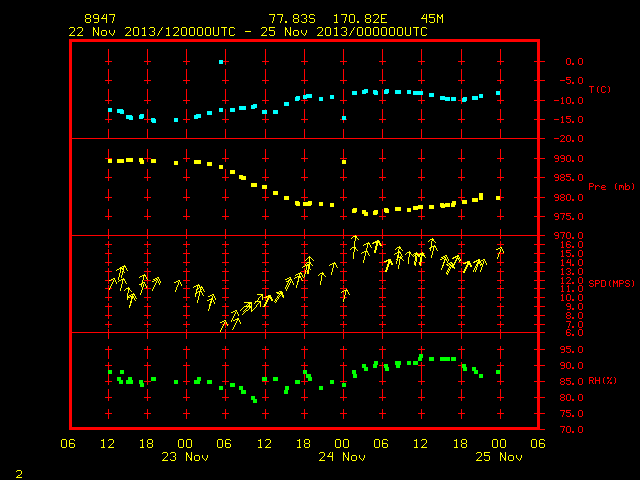Select the T(C) axis label

click(x=600, y=89)
